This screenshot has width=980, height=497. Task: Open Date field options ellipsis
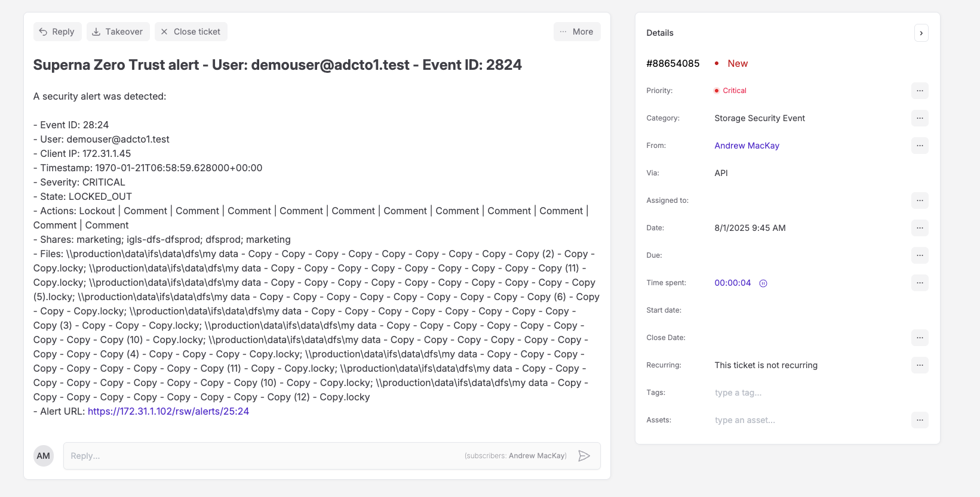point(920,228)
